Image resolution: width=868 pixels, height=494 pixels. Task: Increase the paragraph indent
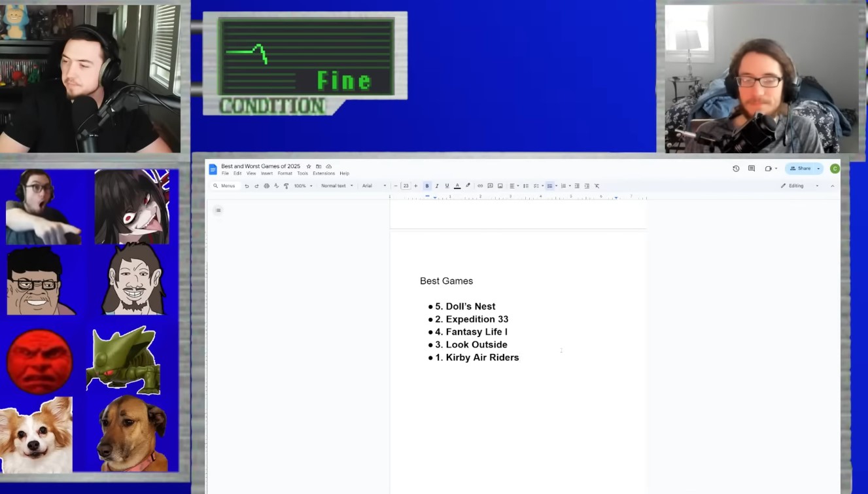tap(587, 186)
